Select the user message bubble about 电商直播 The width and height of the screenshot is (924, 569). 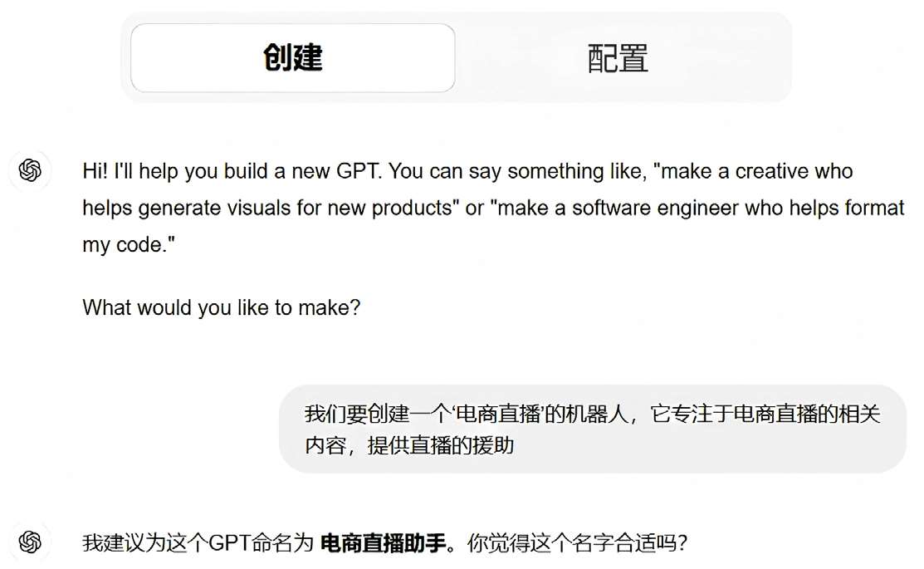click(x=592, y=429)
